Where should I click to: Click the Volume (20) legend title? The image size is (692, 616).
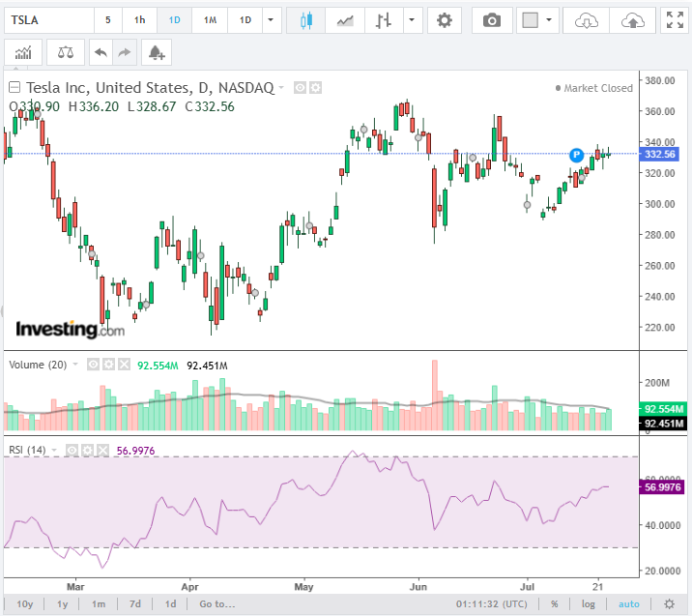coord(38,365)
